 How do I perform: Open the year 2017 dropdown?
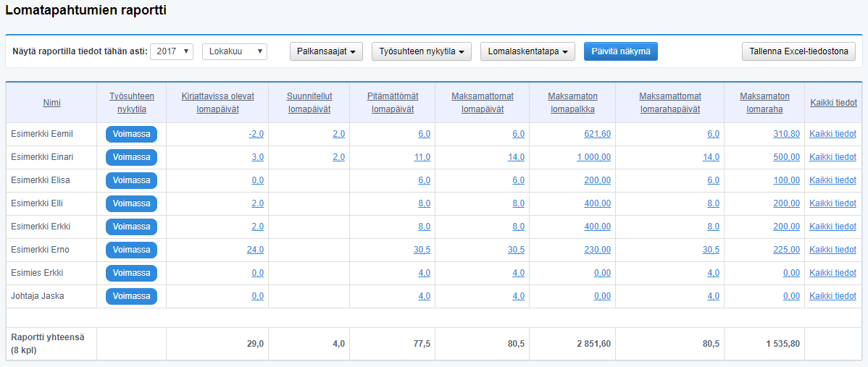[x=172, y=51]
